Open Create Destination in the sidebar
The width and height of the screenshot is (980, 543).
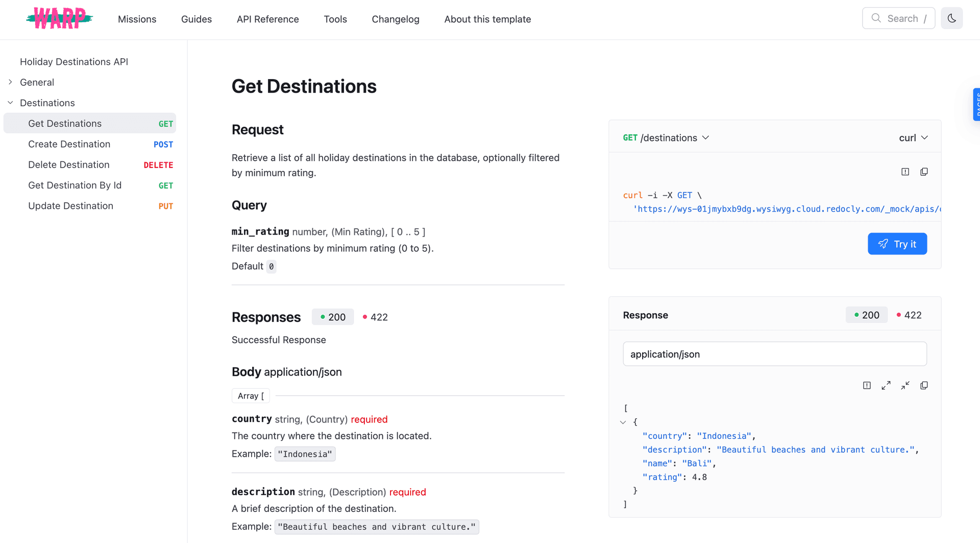69,144
